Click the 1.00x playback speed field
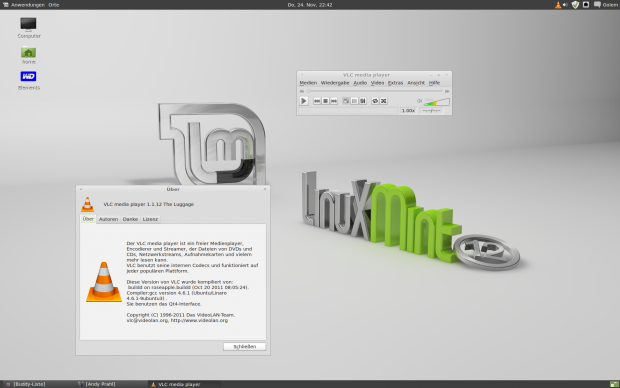This screenshot has height=388, width=620. pyautogui.click(x=408, y=111)
